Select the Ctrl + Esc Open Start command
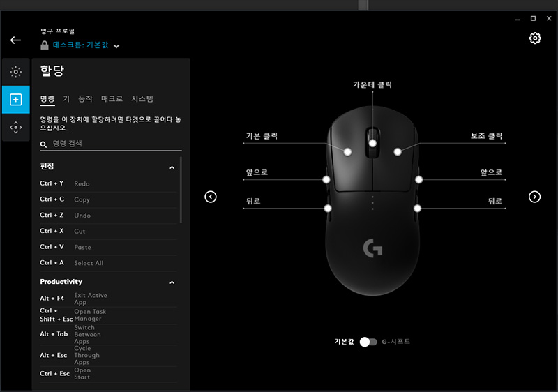 pyautogui.click(x=108, y=374)
